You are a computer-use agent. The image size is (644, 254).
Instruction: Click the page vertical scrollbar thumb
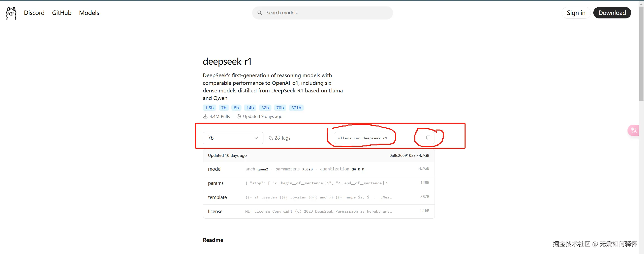point(641,53)
